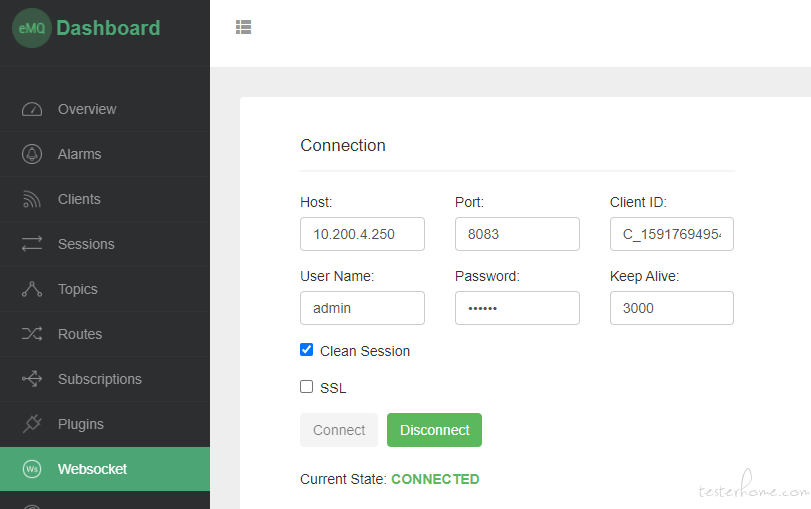Screen dimensions: 811x509
Task: Open the Overview menu item
Action: [87, 109]
